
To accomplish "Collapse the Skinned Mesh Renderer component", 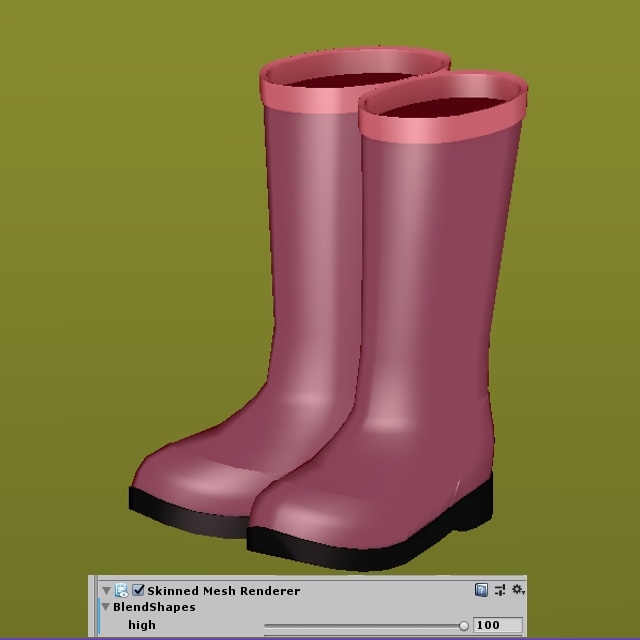I will tap(107, 590).
